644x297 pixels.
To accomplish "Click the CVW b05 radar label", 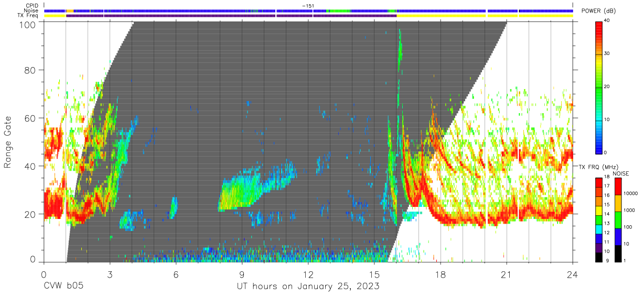I will tap(62, 287).
